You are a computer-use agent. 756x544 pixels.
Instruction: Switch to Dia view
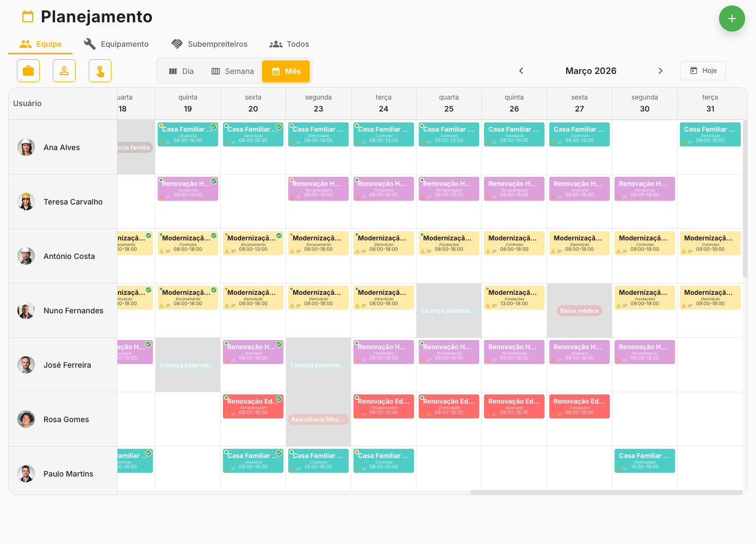coord(182,71)
